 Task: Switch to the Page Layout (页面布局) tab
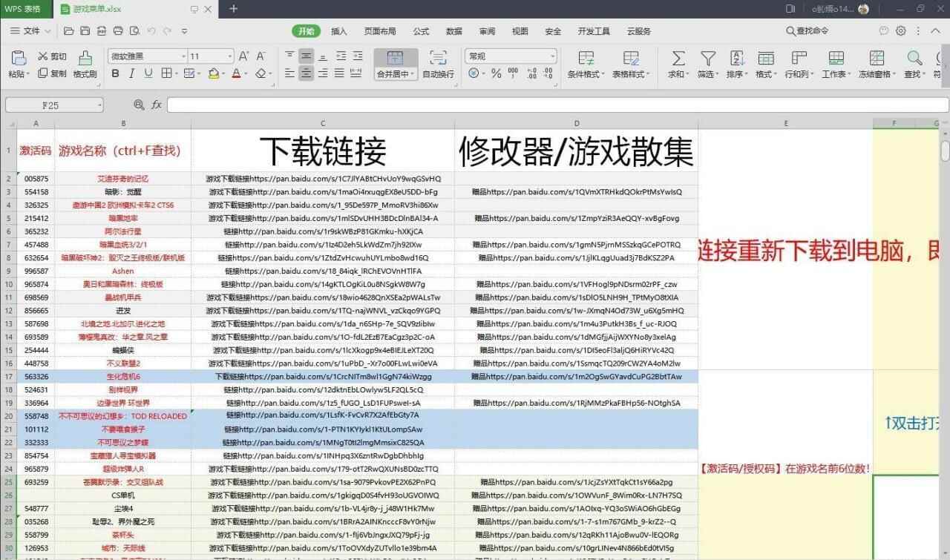pyautogui.click(x=380, y=31)
